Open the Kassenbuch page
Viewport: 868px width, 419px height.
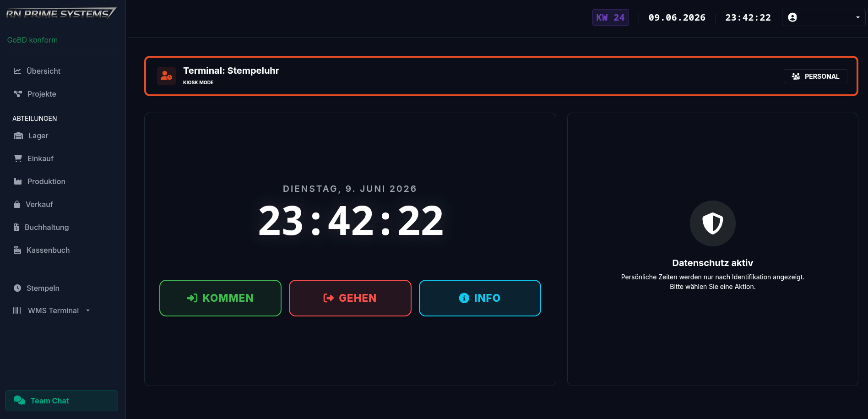click(62, 250)
